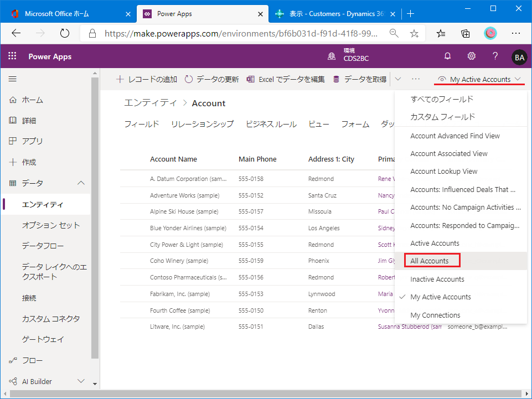Select エンティティ in the sidebar

coord(46,204)
